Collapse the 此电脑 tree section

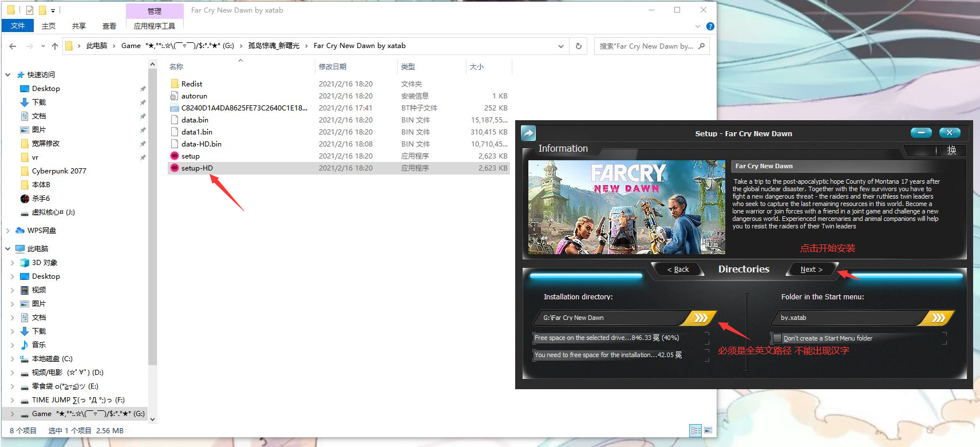click(x=8, y=249)
